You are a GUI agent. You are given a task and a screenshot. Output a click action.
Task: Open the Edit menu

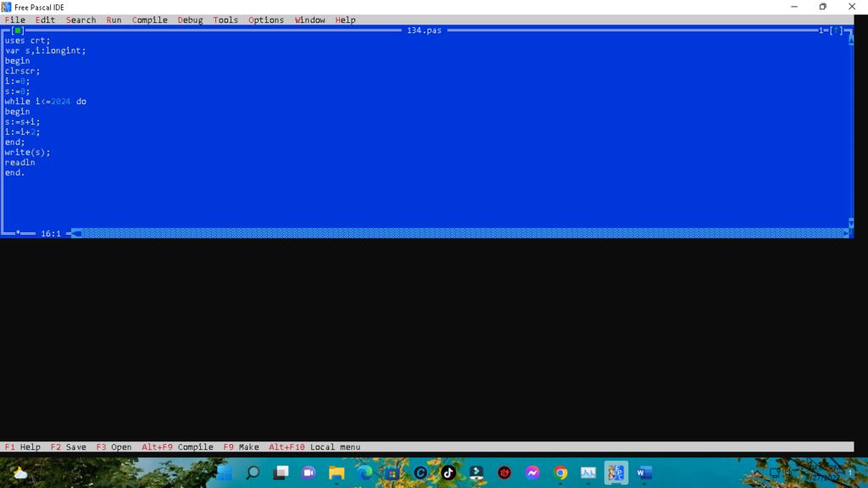click(45, 20)
